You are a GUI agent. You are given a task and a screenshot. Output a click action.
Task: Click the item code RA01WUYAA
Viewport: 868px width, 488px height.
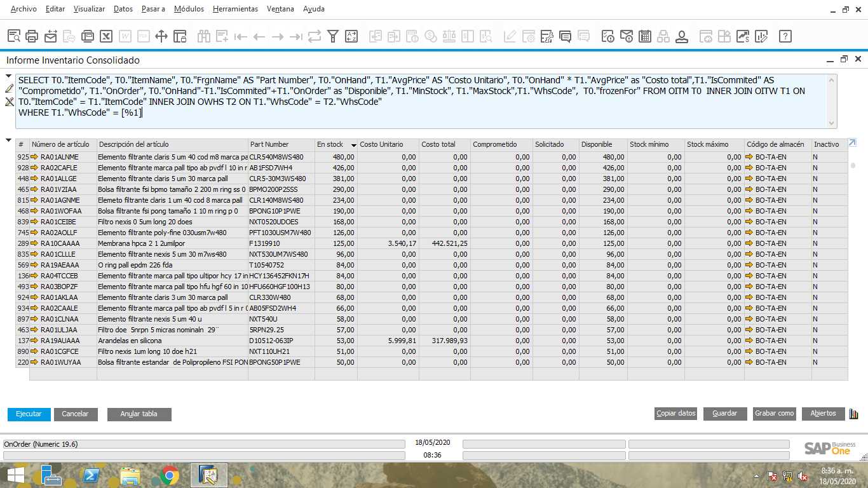[61, 362]
